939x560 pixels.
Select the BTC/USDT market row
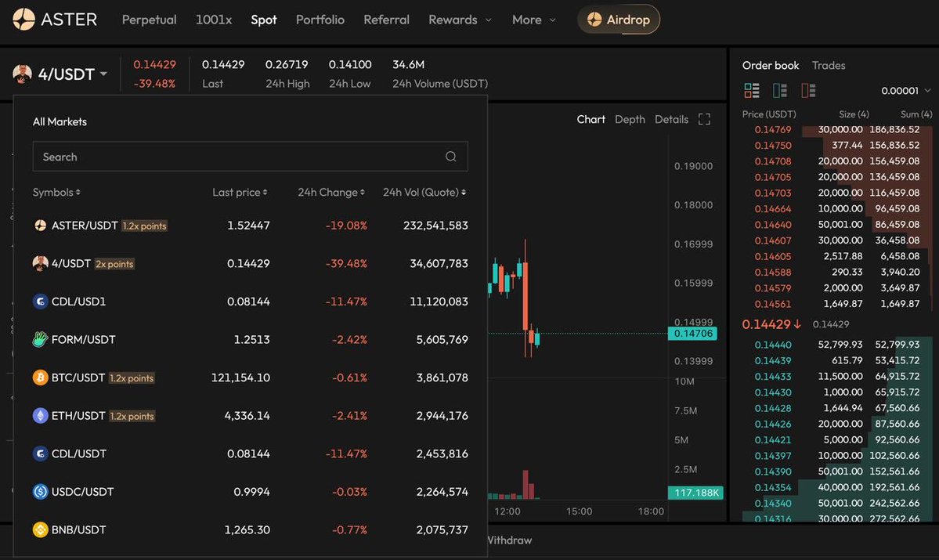[251, 378]
